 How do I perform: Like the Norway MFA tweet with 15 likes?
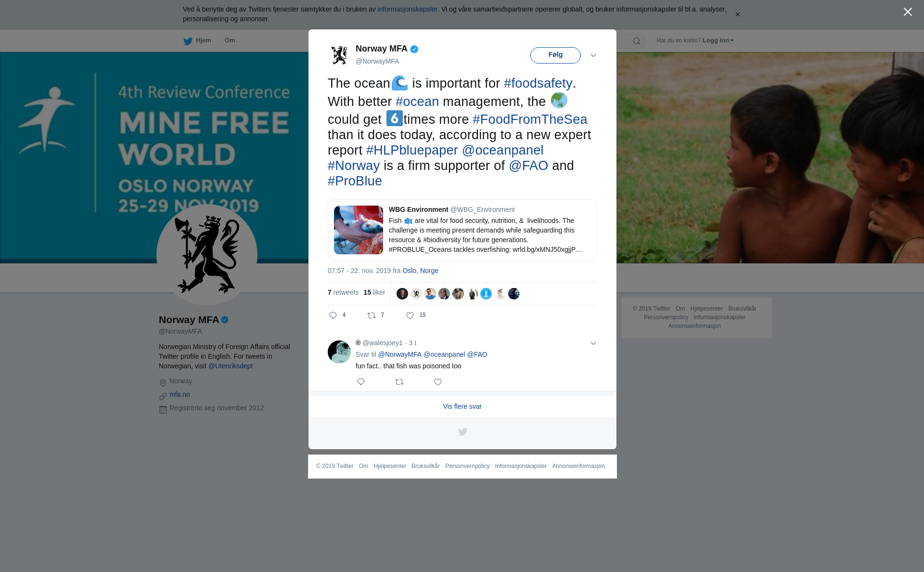[x=410, y=315]
